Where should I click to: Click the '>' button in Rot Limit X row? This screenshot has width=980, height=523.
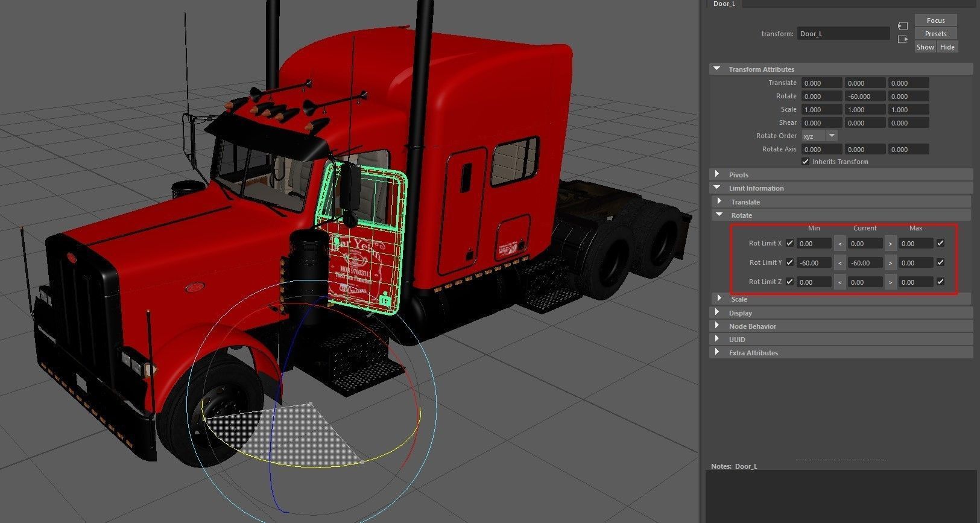tap(890, 244)
